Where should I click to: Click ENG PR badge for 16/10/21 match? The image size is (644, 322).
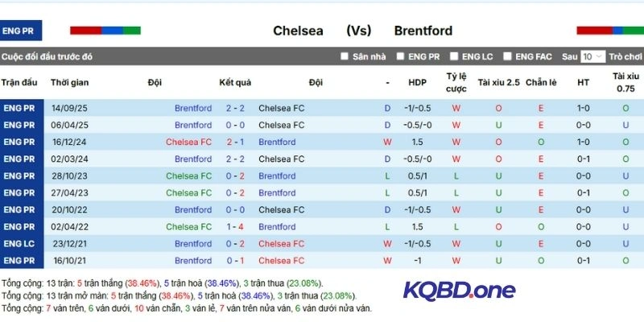(x=19, y=260)
